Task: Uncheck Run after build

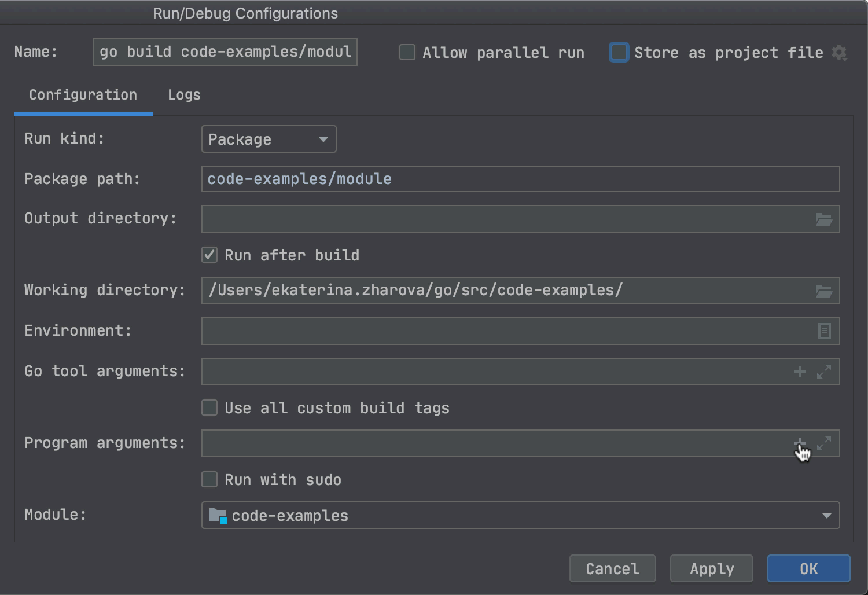Action: [209, 255]
